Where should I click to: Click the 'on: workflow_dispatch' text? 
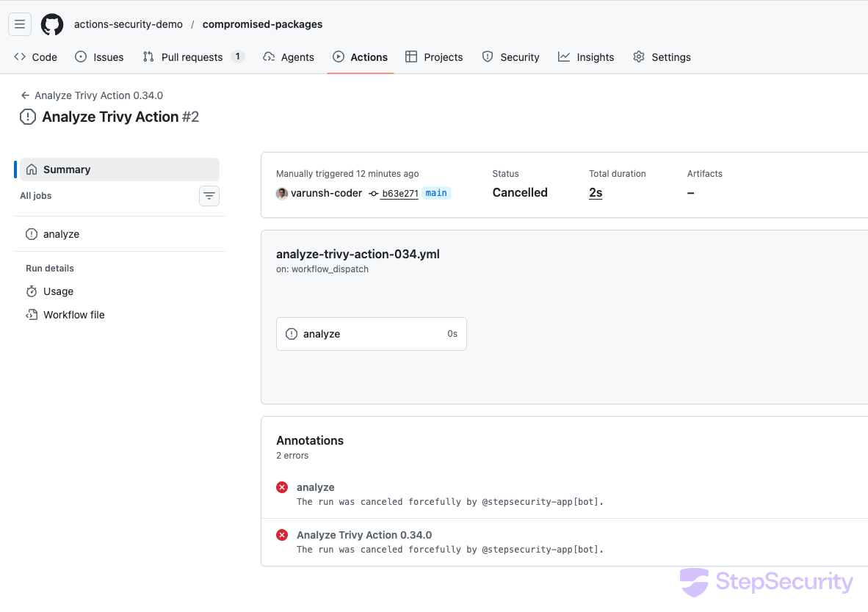tap(322, 269)
